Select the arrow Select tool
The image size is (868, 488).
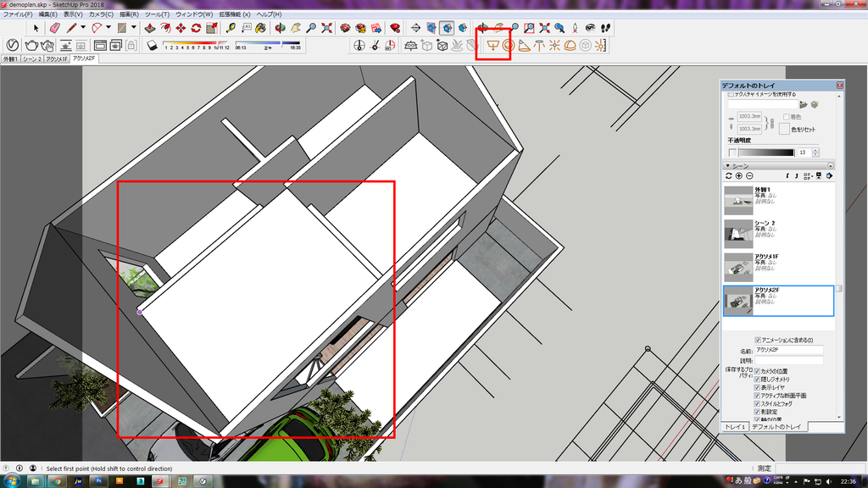(36, 28)
